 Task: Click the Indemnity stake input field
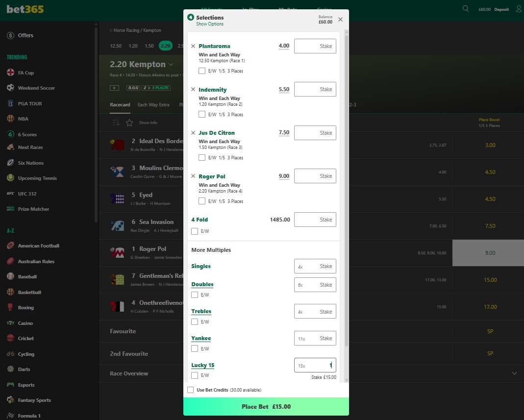point(315,89)
